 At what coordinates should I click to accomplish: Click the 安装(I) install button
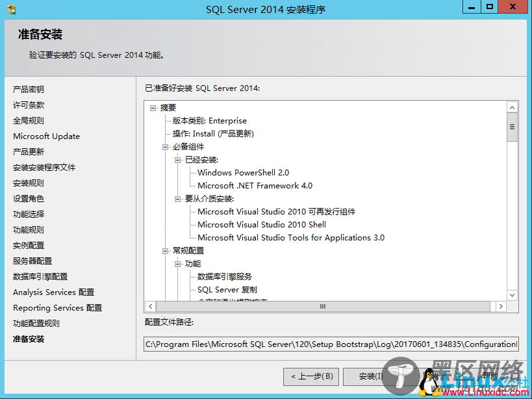(x=371, y=377)
